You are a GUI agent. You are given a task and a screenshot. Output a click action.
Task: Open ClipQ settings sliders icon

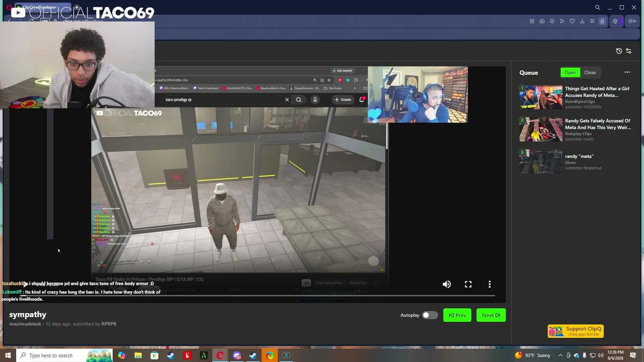[628, 51]
